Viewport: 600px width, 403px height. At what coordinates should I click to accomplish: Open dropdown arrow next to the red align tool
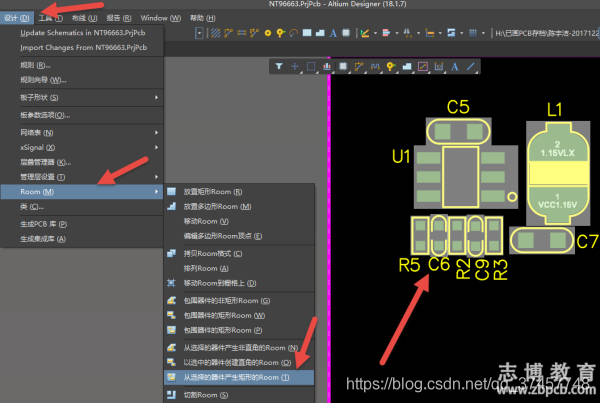coord(397,33)
